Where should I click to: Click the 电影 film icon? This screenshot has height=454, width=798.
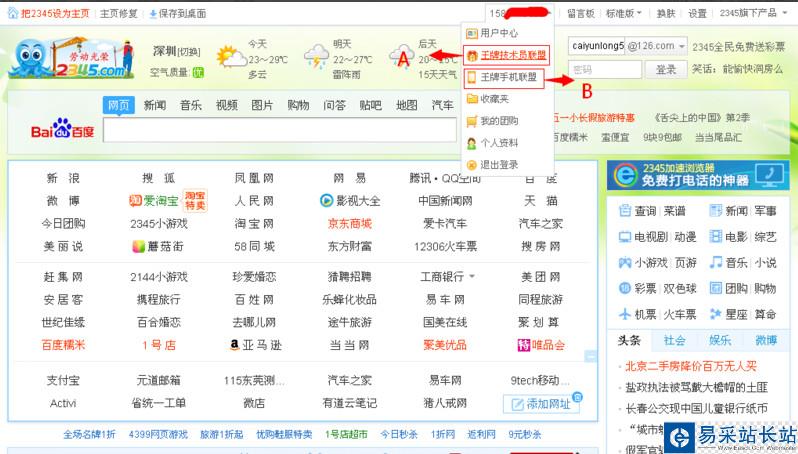click(x=716, y=236)
